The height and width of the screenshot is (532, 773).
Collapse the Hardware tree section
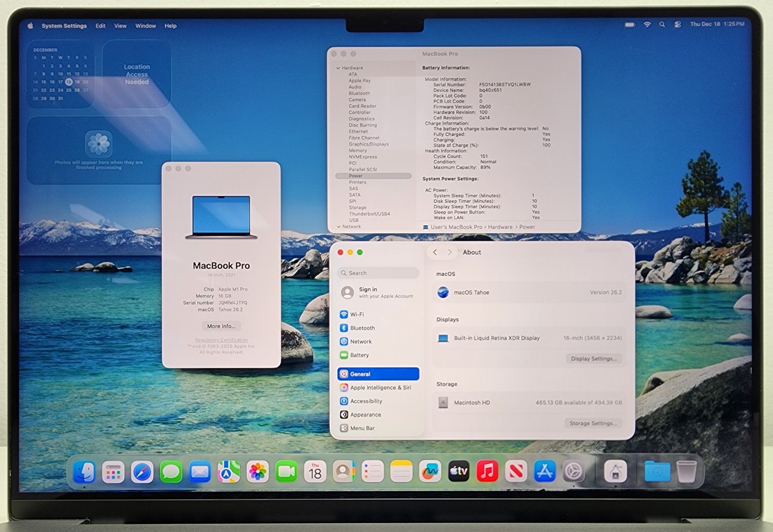point(338,68)
